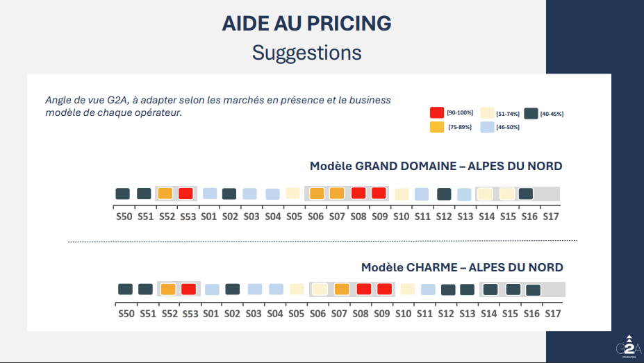Viewport: 644px width, 363px height.
Task: Click the S17 label on Grand Domaine timeline
Action: tap(551, 217)
